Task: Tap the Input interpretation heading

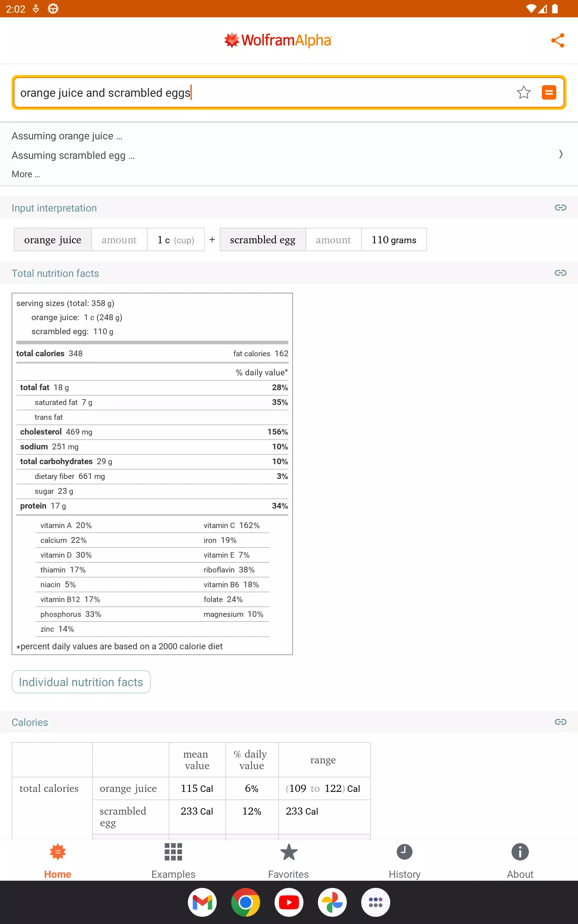Action: coord(54,208)
